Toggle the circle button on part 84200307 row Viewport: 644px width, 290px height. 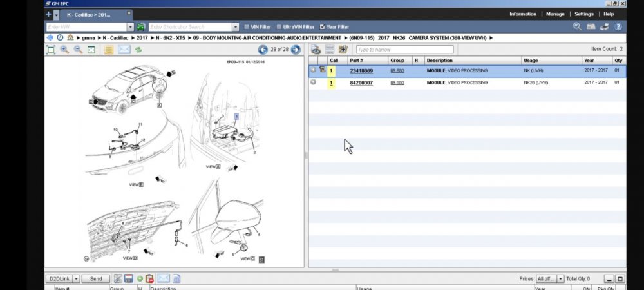[x=314, y=82]
